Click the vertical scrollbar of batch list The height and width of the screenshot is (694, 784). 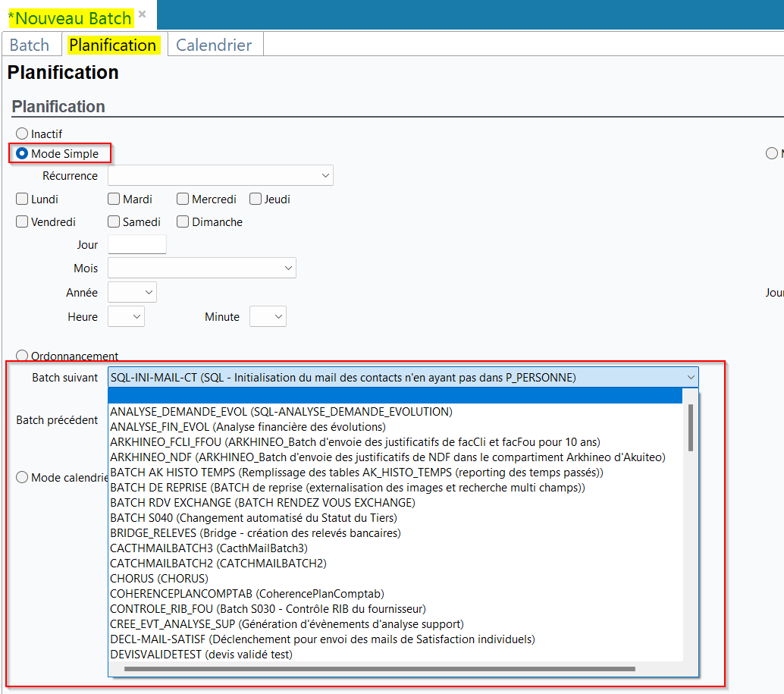(691, 428)
